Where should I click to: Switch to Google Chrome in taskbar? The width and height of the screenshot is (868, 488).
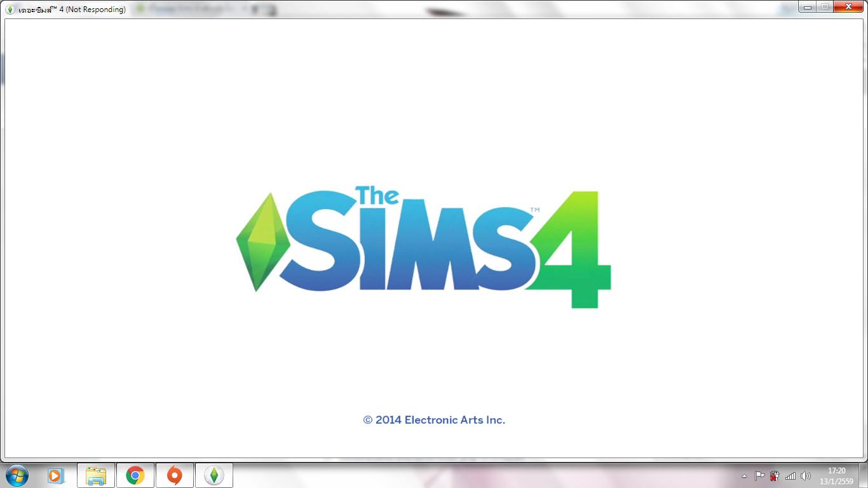click(135, 475)
